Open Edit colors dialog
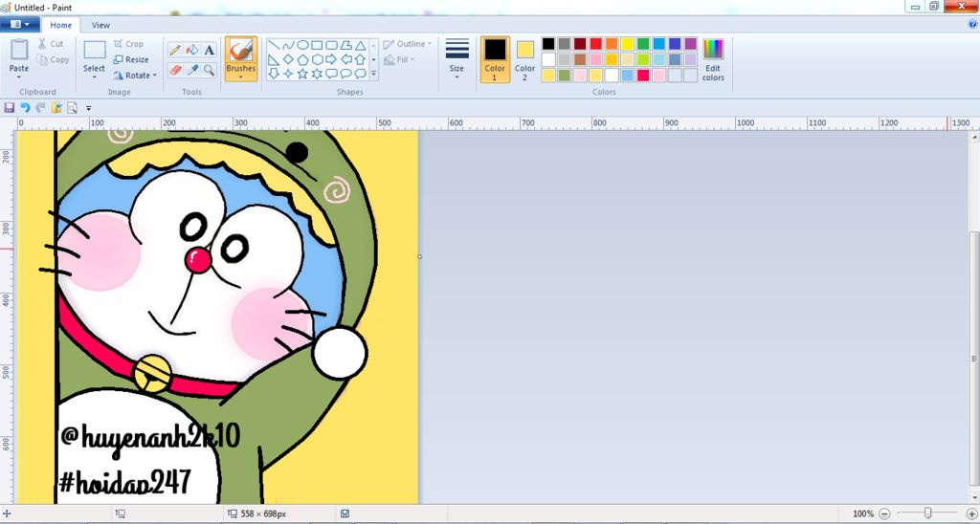Screen dimensions: 980x524 713,60
